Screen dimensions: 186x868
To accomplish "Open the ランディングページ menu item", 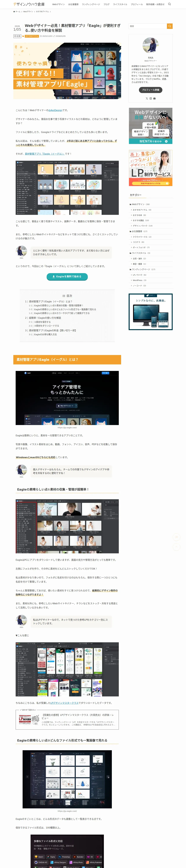I will [x=91, y=4].
